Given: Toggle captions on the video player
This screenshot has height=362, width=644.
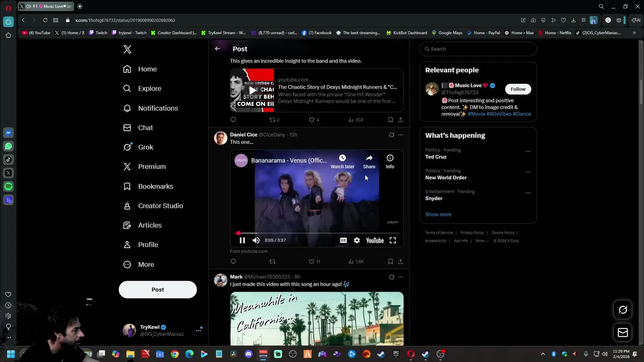Looking at the screenshot, I should click(x=343, y=240).
